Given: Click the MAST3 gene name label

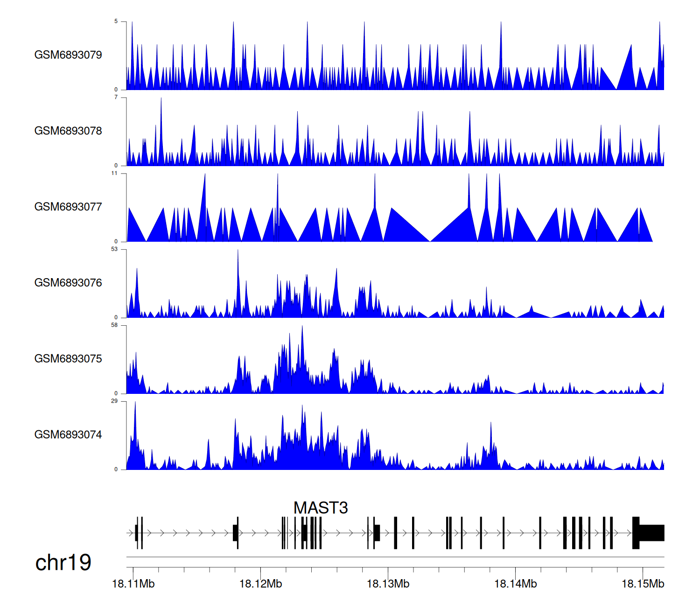Looking at the screenshot, I should 321,508.
